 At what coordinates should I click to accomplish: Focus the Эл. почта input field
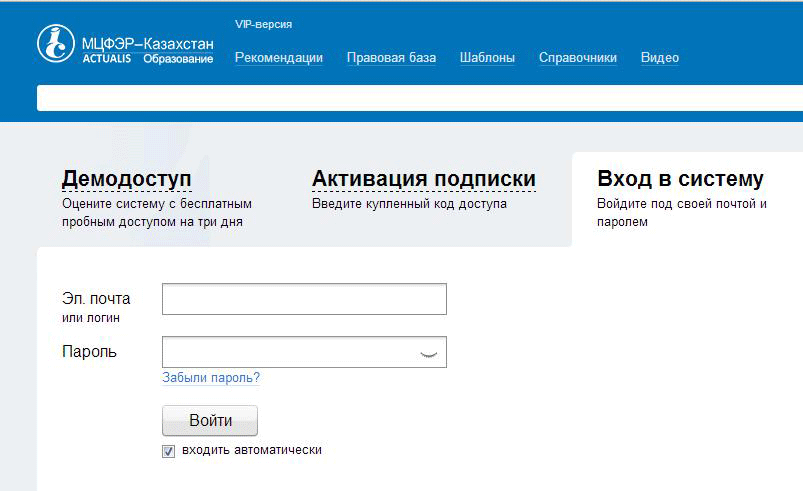point(304,299)
